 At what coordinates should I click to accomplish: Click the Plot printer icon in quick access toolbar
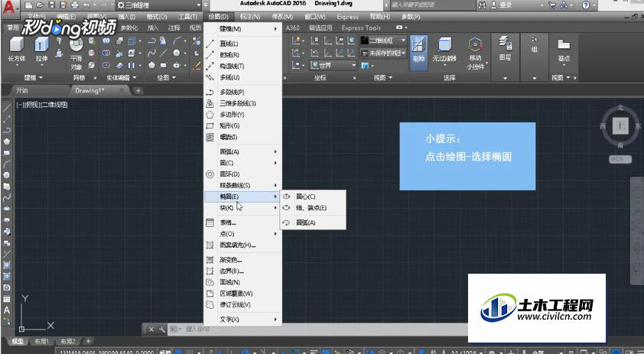[75, 5]
